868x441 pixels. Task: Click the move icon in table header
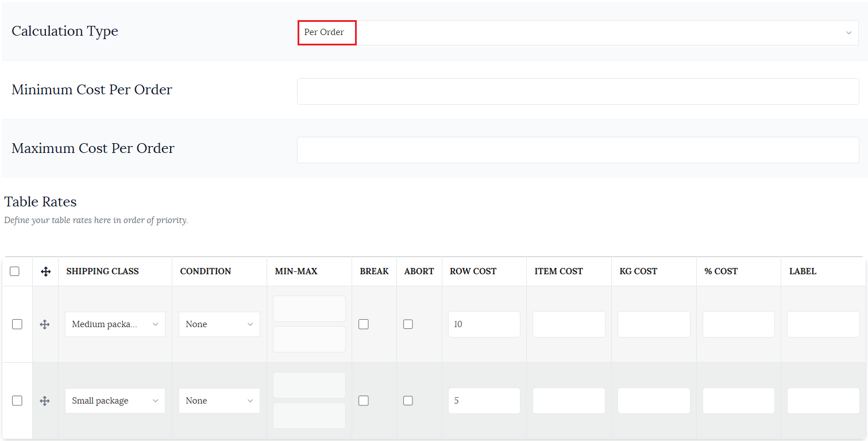pos(46,271)
